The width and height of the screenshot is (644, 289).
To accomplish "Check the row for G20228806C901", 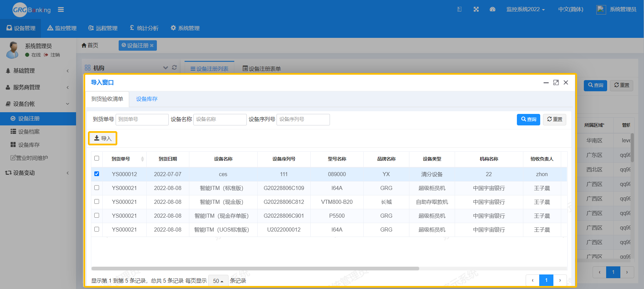I will [x=97, y=215].
